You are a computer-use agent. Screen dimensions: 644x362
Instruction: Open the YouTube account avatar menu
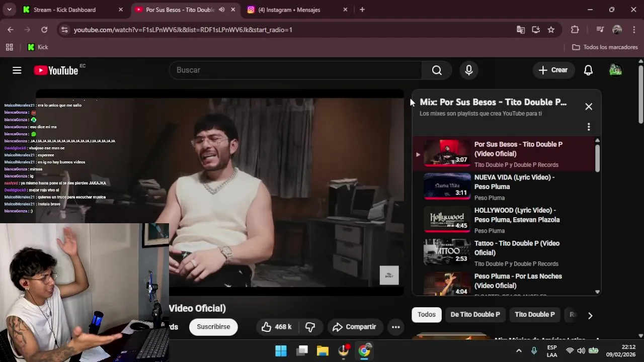point(615,70)
